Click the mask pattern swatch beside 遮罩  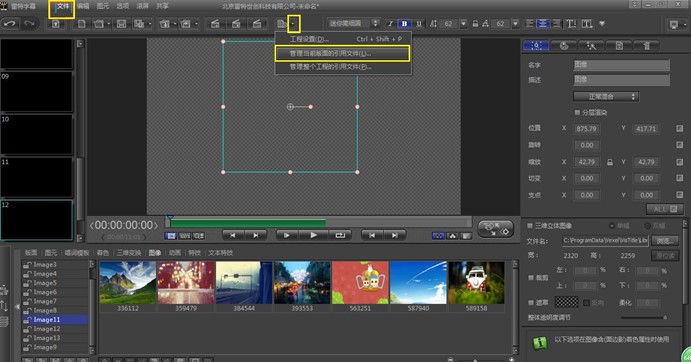click(566, 302)
